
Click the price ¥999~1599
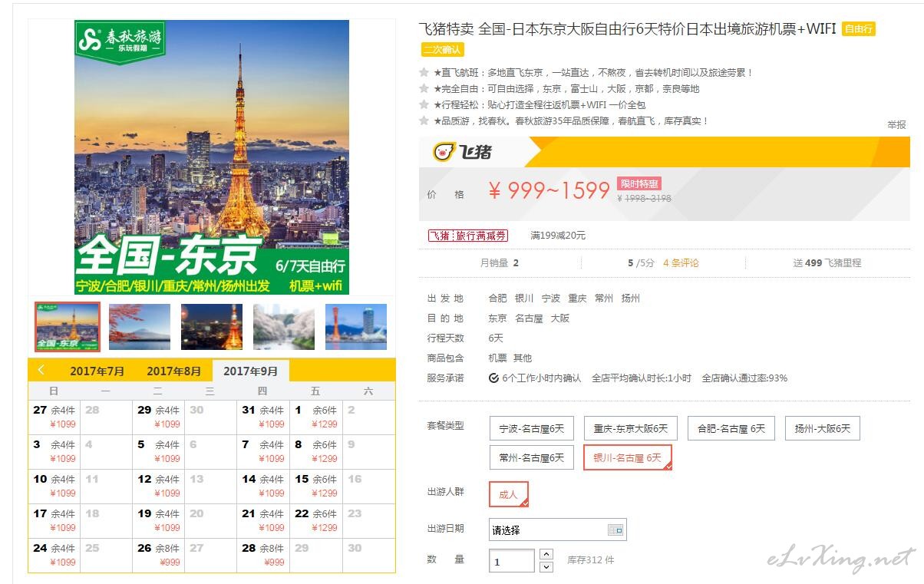click(x=549, y=190)
